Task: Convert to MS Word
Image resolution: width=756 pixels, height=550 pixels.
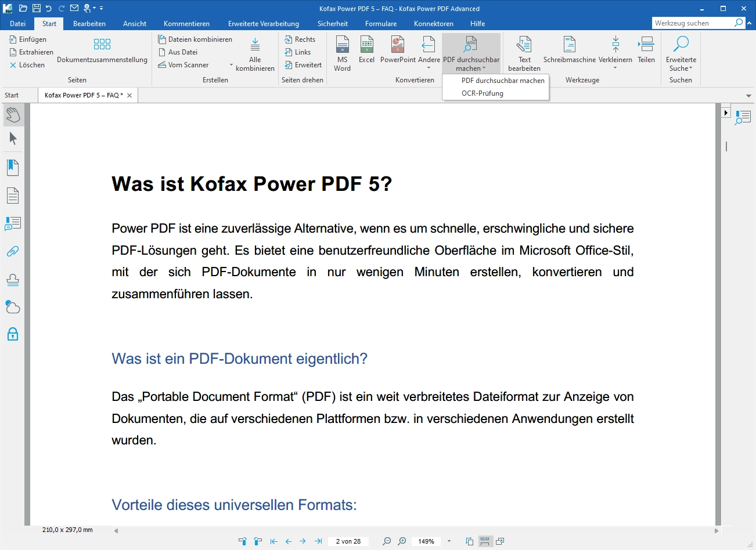Action: coord(343,53)
